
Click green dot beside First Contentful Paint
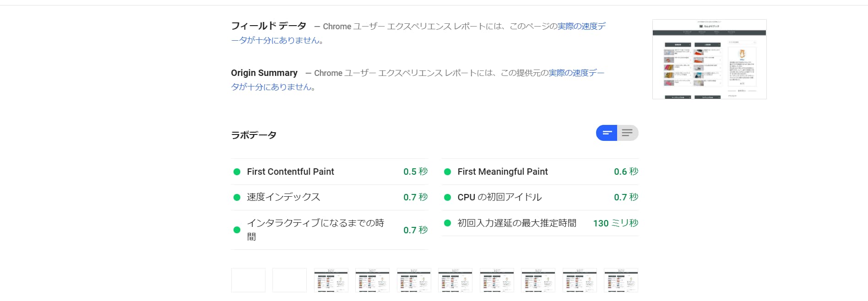click(237, 172)
